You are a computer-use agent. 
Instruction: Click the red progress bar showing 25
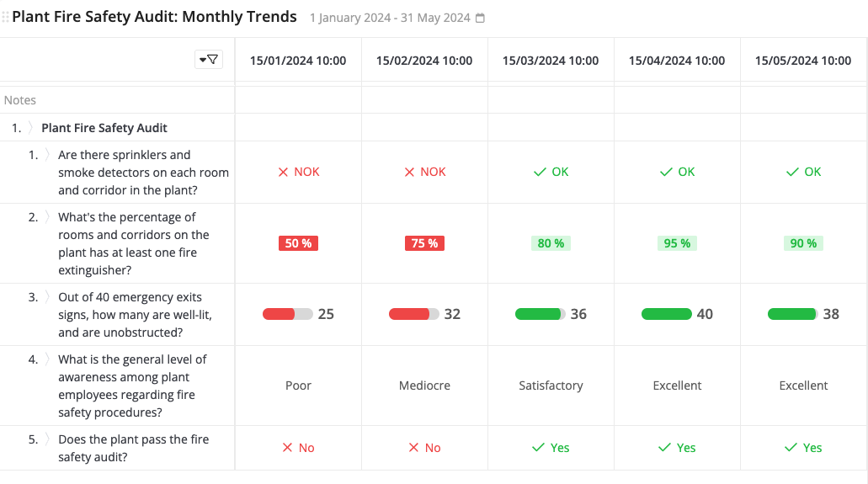coord(287,314)
